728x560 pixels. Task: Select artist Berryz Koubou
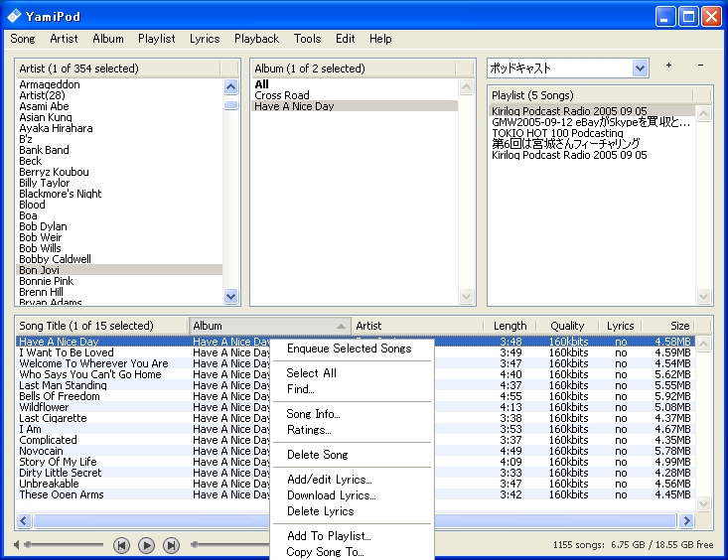click(x=119, y=172)
